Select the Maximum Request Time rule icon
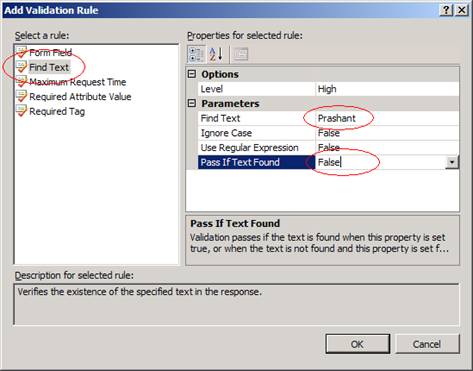The image size is (473, 371). pyautogui.click(x=22, y=81)
